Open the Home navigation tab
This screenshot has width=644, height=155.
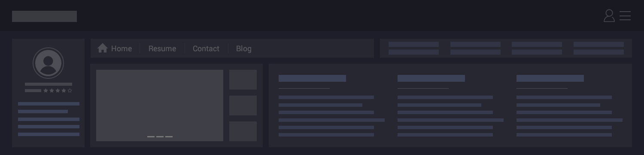tap(115, 49)
